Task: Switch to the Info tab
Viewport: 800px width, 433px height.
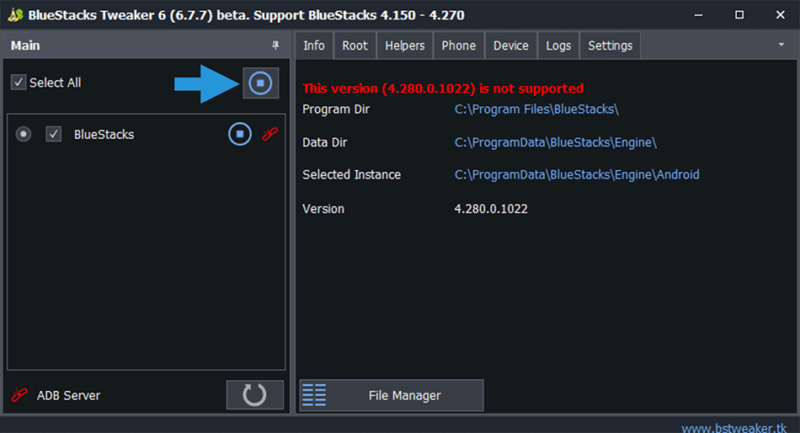Action: (314, 45)
